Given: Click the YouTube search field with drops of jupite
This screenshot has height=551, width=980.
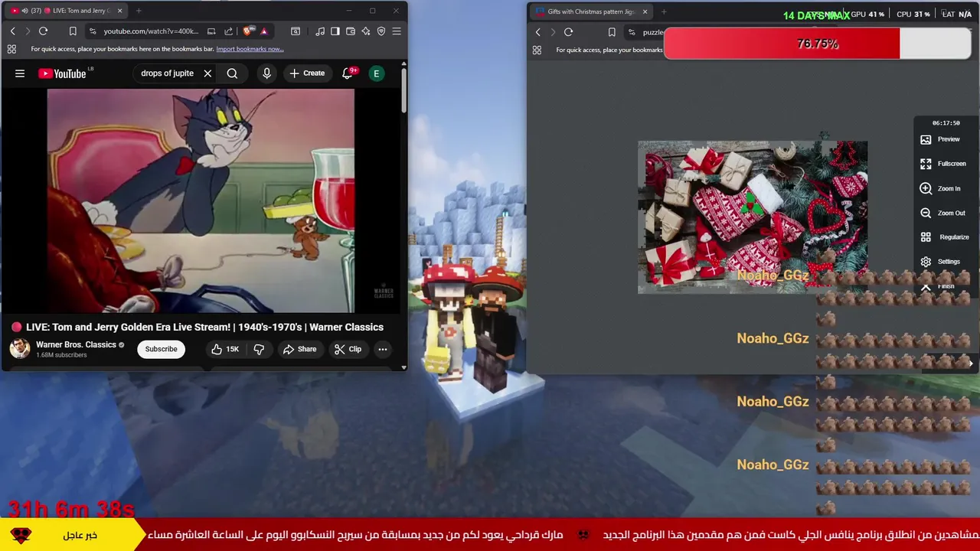Looking at the screenshot, I should point(167,73).
